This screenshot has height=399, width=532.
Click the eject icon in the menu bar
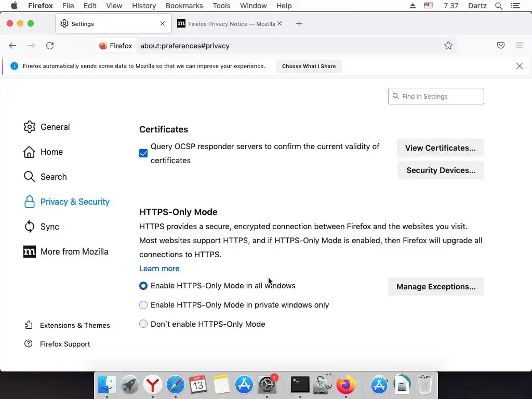[413, 6]
